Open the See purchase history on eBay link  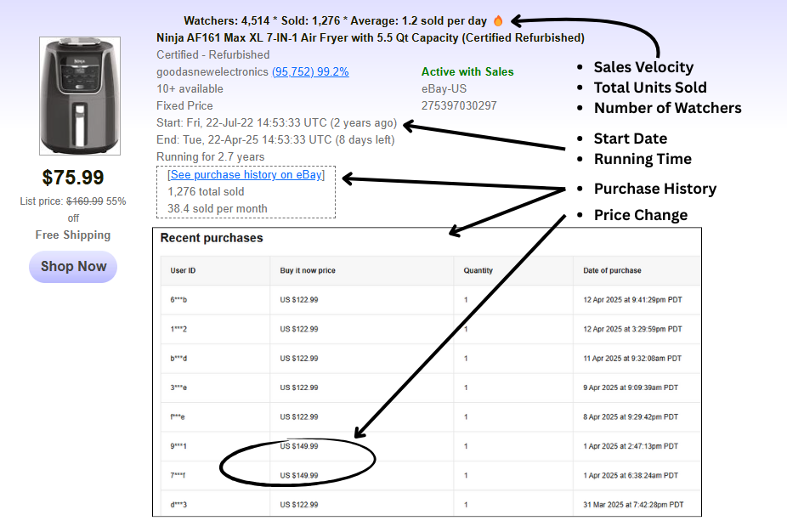tap(246, 175)
